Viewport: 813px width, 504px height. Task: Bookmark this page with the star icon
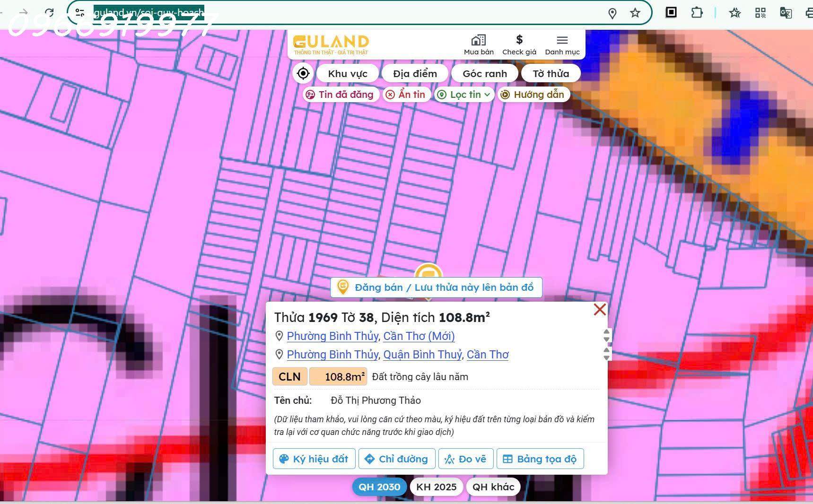(634, 13)
